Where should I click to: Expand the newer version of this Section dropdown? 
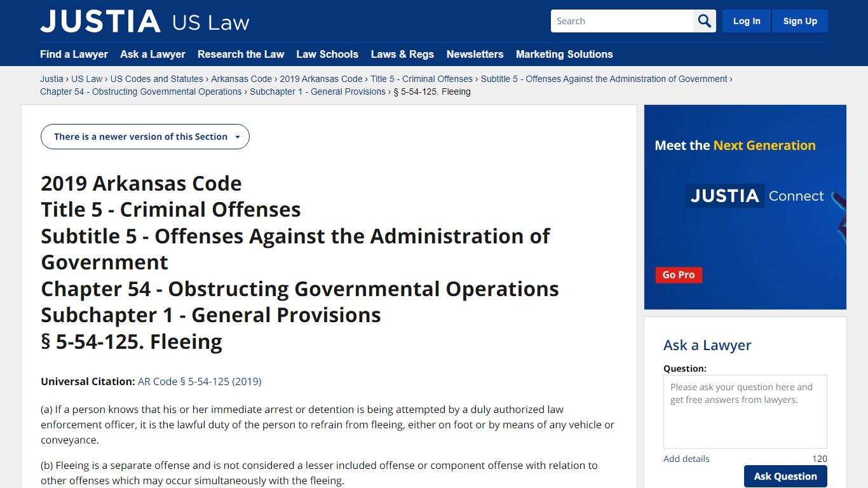tap(145, 137)
